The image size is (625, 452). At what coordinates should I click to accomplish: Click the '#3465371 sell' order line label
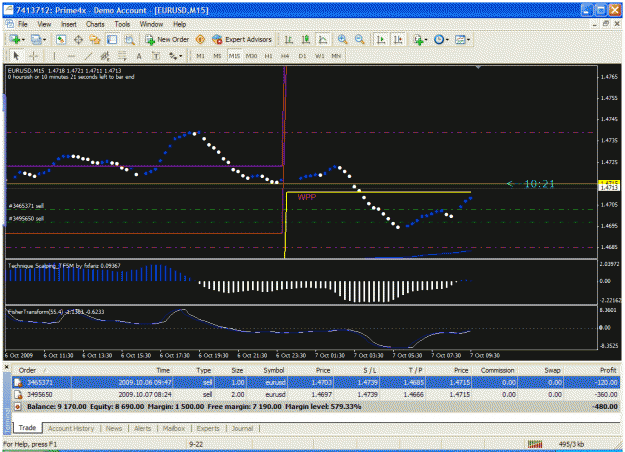tap(26, 206)
